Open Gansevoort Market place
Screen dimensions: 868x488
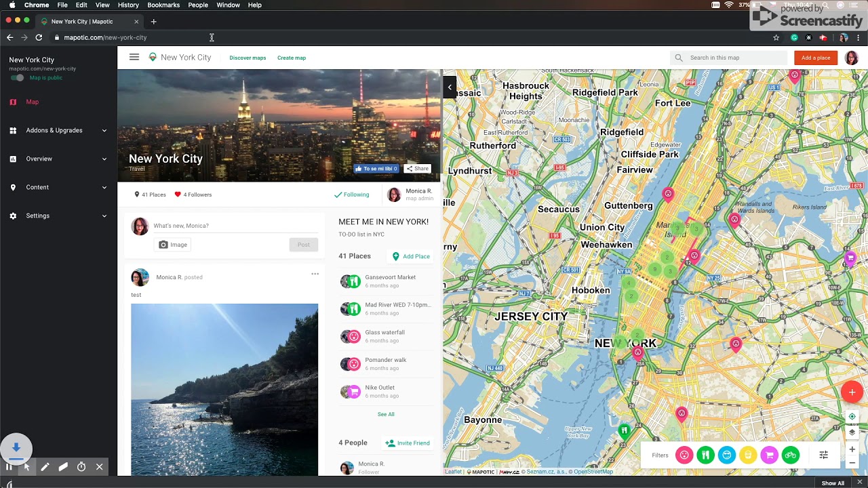point(386,281)
